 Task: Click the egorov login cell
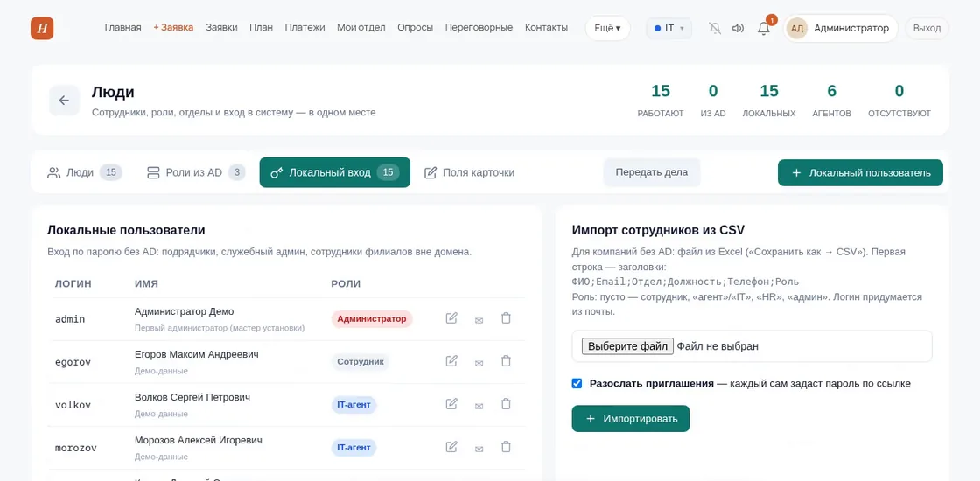[x=73, y=362]
